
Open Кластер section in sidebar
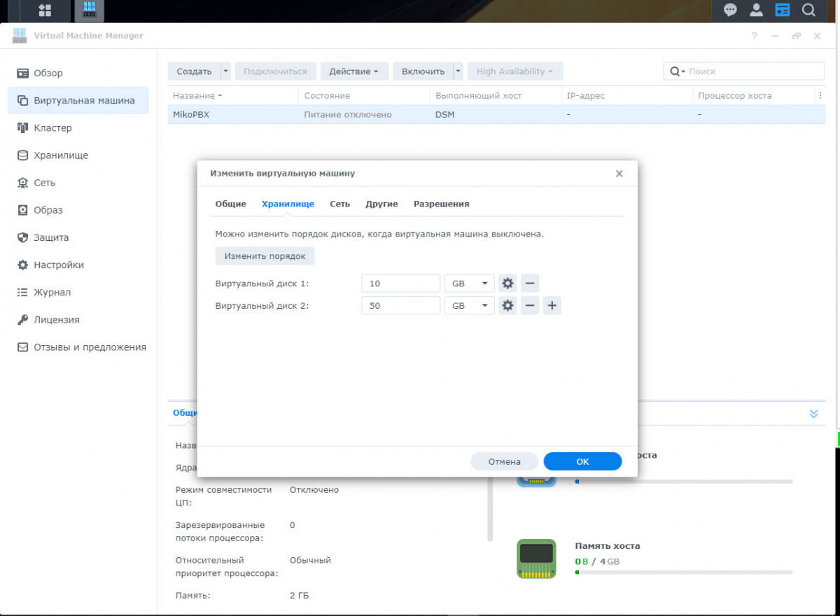tap(78, 127)
